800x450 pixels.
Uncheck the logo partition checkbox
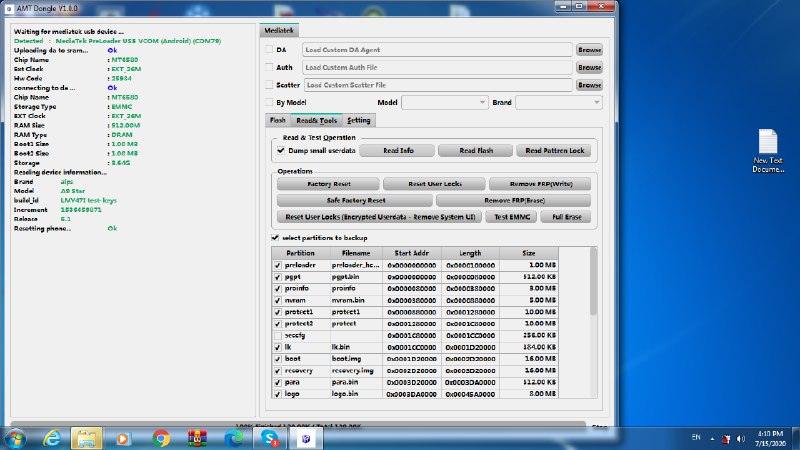pos(278,394)
